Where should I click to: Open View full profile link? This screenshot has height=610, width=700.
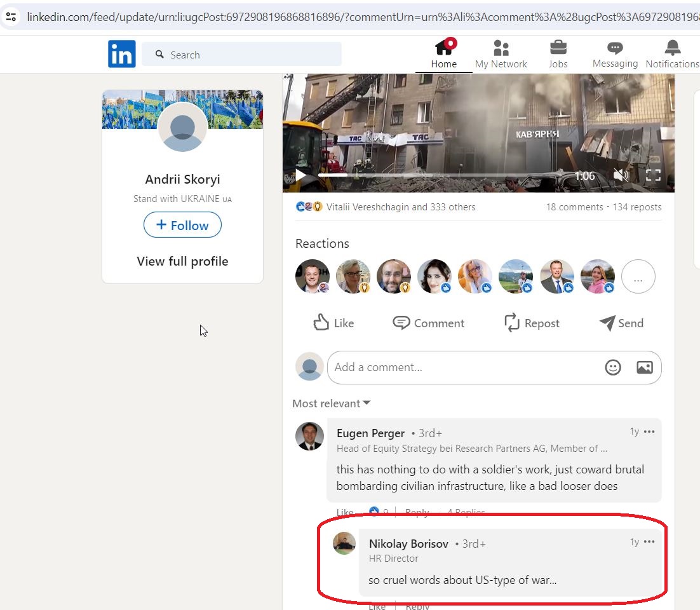182,261
